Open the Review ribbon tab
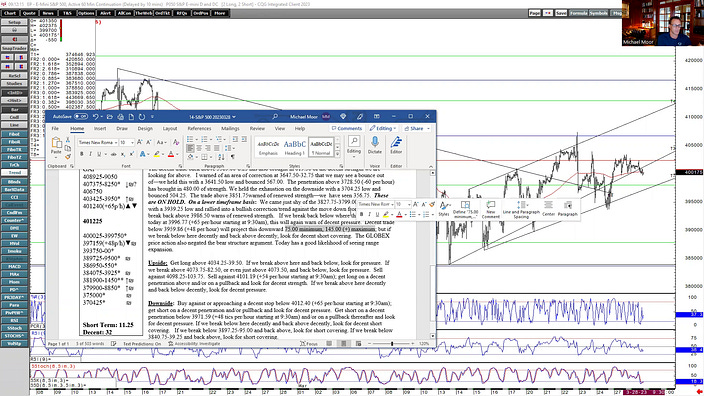Image resolution: width=704 pixels, height=396 pixels. (257, 128)
